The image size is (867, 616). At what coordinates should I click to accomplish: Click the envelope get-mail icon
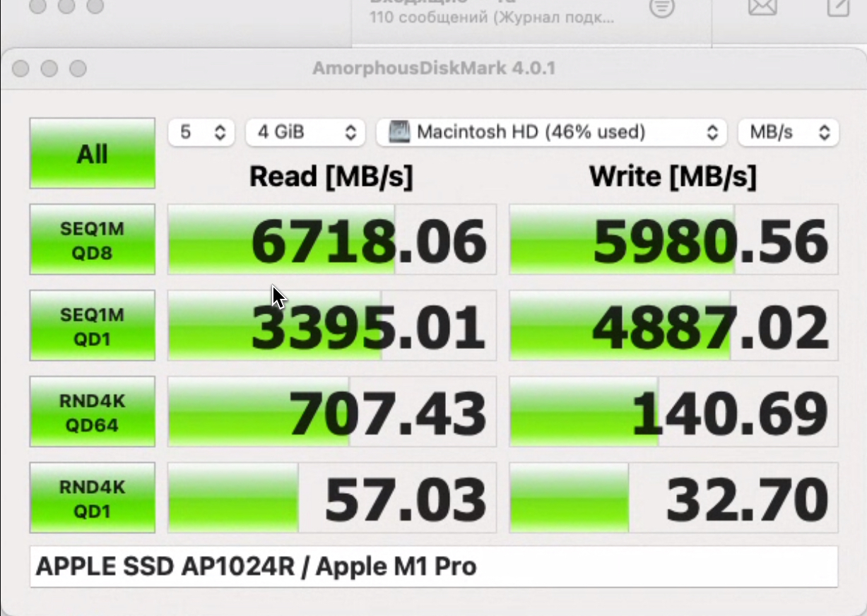coord(762,7)
